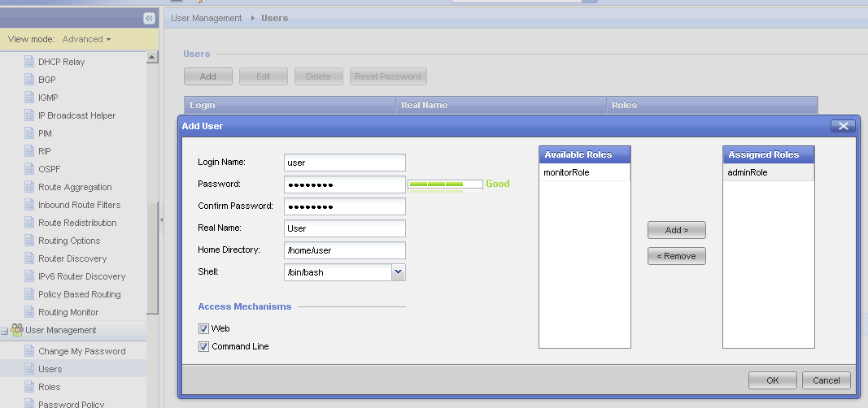Click the Confirm Password input field

[x=345, y=206]
